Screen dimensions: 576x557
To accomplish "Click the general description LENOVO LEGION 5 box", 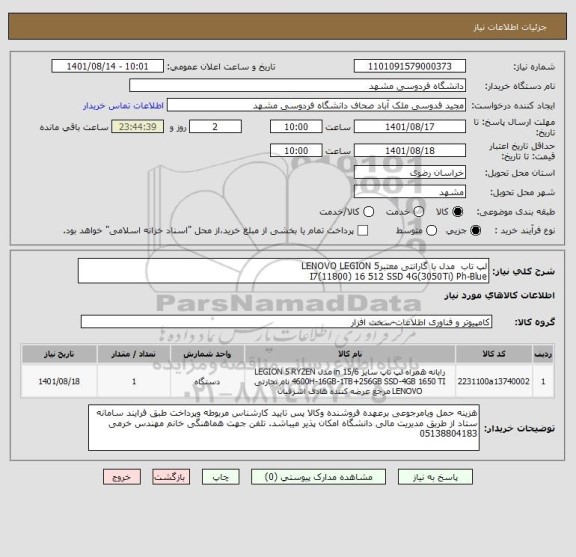I will tap(283, 271).
